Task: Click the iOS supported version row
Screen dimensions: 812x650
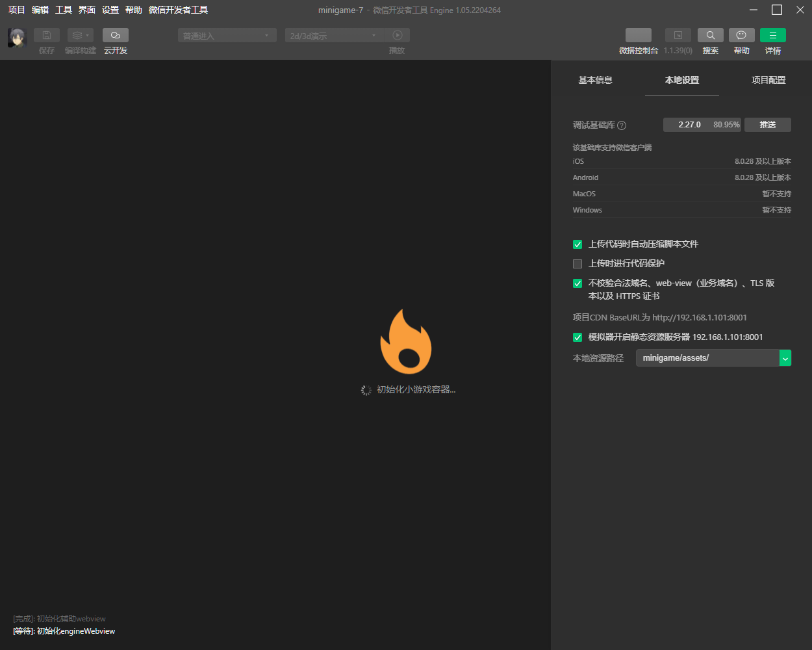Action: [x=682, y=161]
